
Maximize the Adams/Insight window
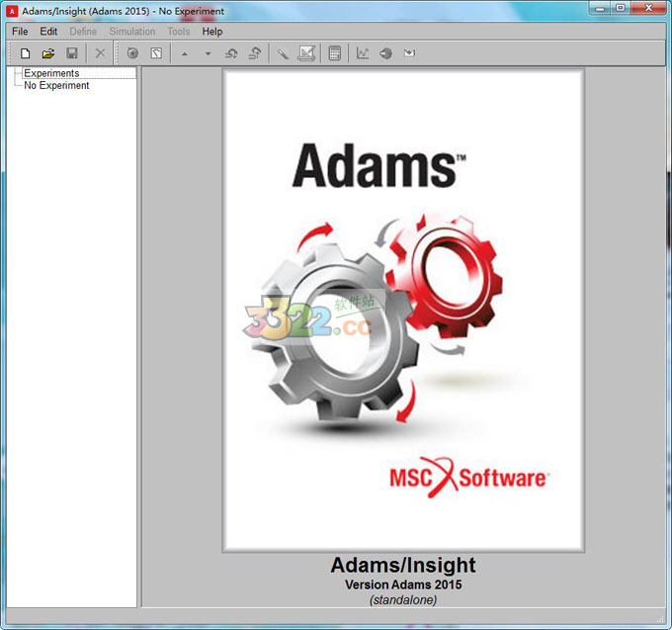pos(621,8)
